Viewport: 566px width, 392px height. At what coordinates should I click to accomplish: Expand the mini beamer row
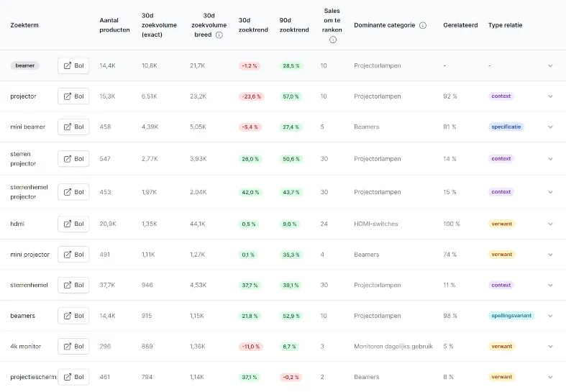(x=550, y=127)
